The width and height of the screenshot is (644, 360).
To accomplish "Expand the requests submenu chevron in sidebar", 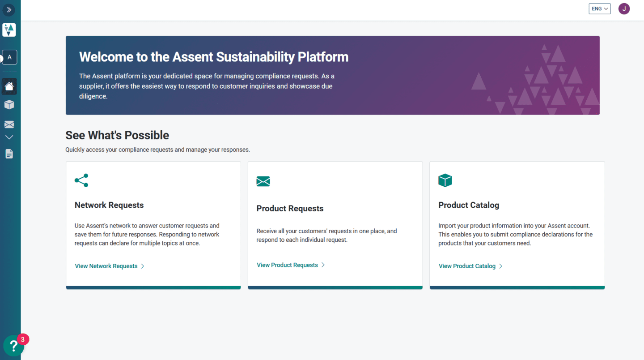I will tap(9, 137).
